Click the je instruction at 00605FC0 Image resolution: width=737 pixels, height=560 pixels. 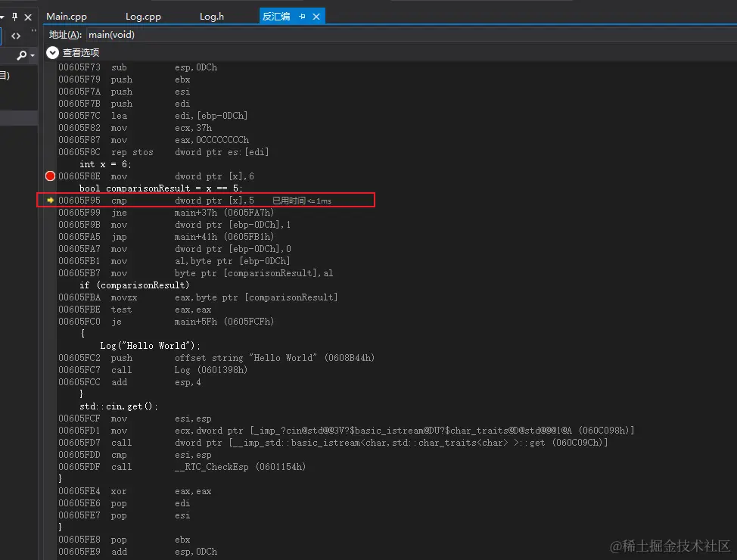[166, 322]
